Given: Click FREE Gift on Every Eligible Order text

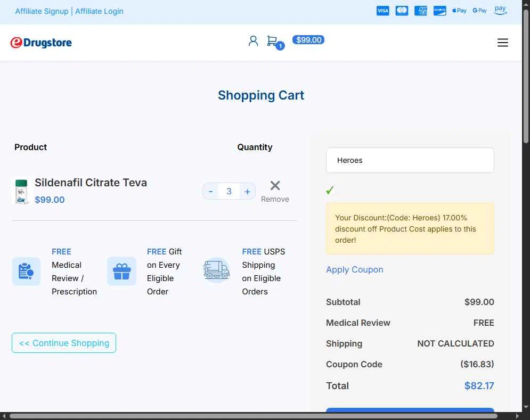Looking at the screenshot, I should coord(164,271).
